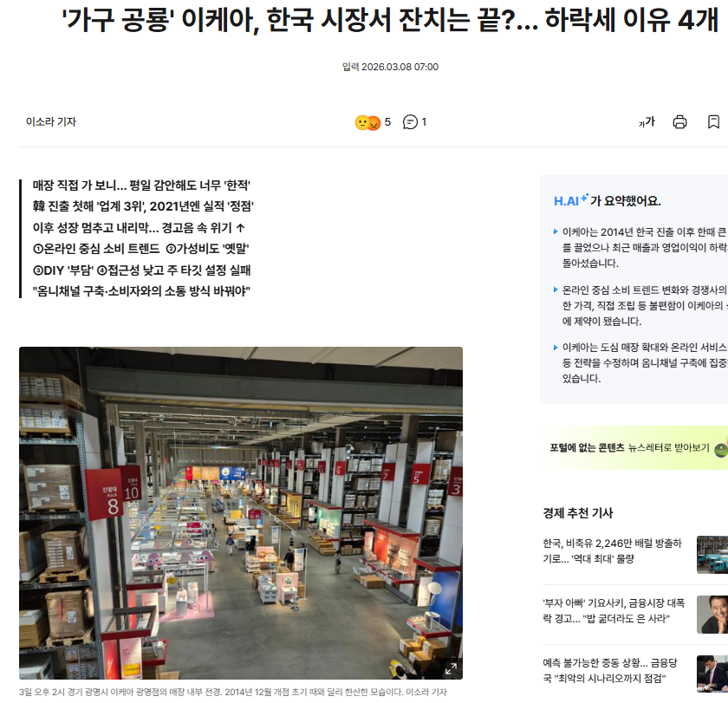Open the font size adjuster icon
The image size is (728, 703).
click(x=647, y=122)
